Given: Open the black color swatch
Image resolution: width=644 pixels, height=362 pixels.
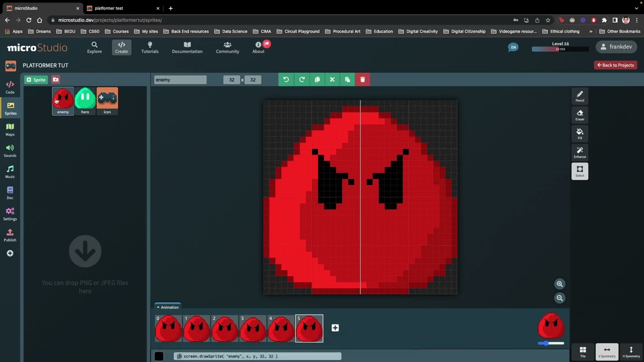Looking at the screenshot, I should tap(159, 356).
